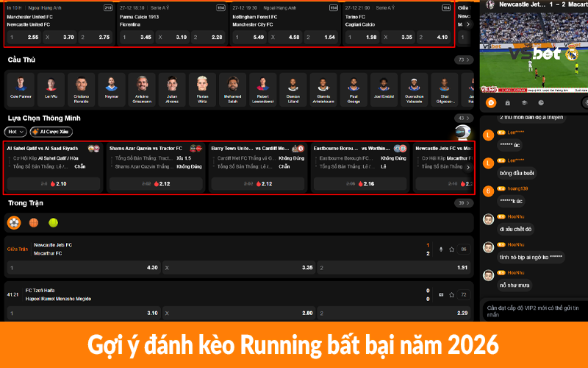The width and height of the screenshot is (588, 368).
Task: Click the shopping bag icon below video
Action: pos(507,102)
